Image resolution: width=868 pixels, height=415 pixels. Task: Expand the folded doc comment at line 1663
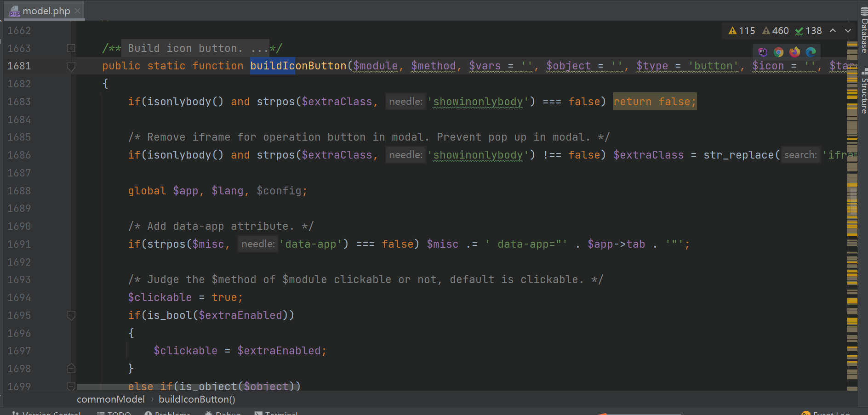71,48
